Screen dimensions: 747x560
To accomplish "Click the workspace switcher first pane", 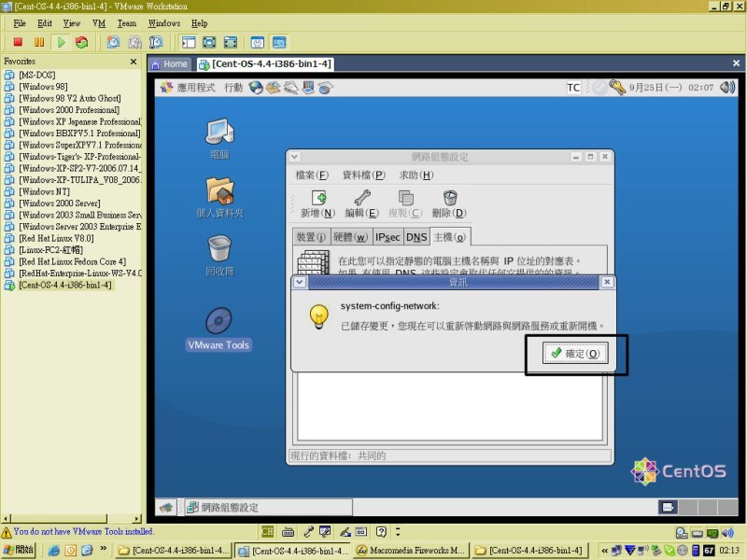I will pos(668,507).
